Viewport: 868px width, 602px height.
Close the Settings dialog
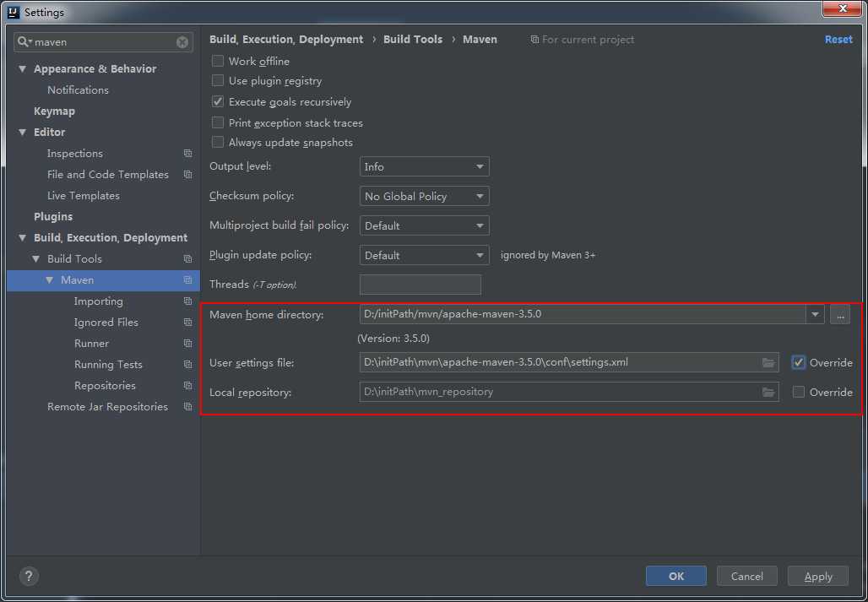[x=842, y=8]
